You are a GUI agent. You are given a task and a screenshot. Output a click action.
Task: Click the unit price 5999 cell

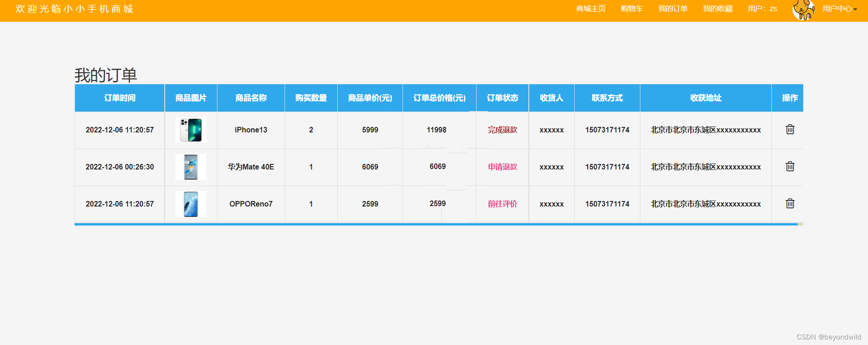[370, 130]
